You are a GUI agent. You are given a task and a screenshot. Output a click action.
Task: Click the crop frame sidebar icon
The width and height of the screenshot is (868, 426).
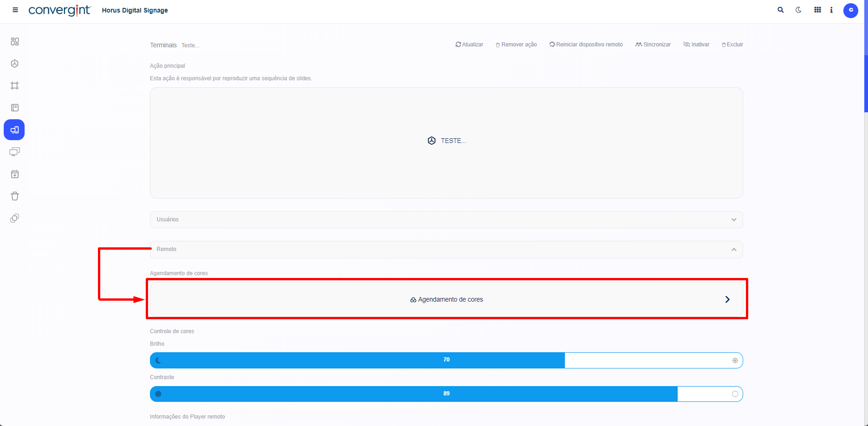pyautogui.click(x=15, y=86)
